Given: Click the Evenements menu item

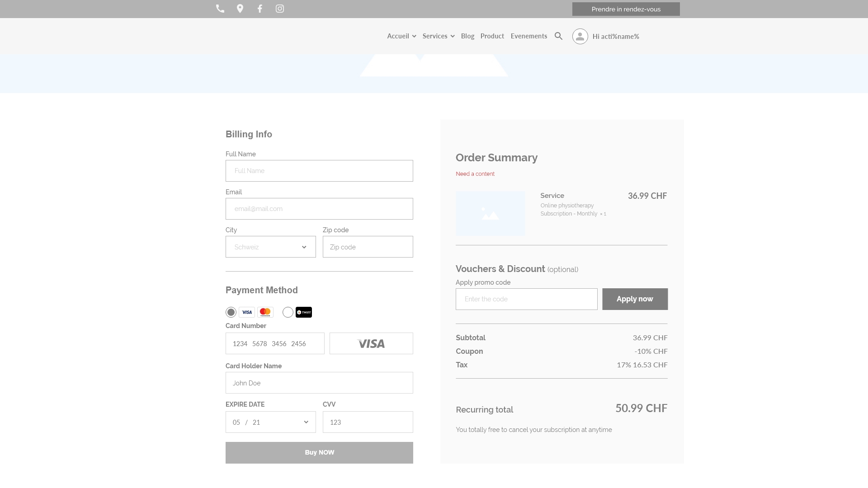Looking at the screenshot, I should (529, 36).
